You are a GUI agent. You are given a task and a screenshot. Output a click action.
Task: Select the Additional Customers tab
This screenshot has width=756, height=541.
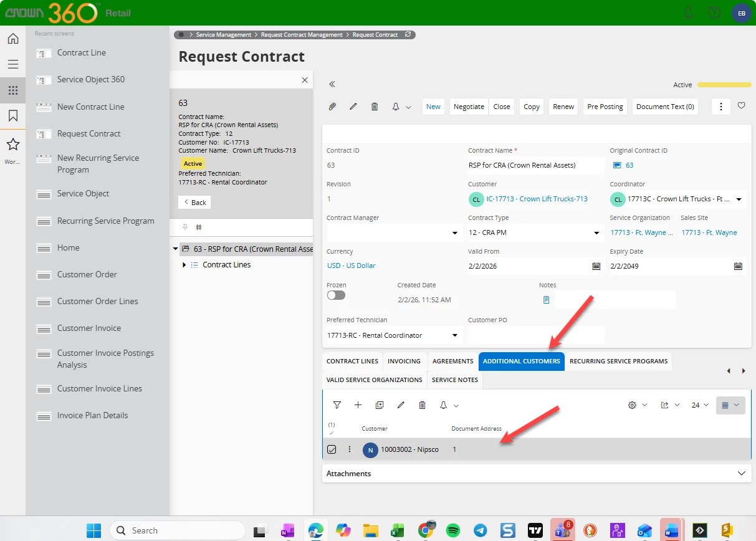(522, 361)
